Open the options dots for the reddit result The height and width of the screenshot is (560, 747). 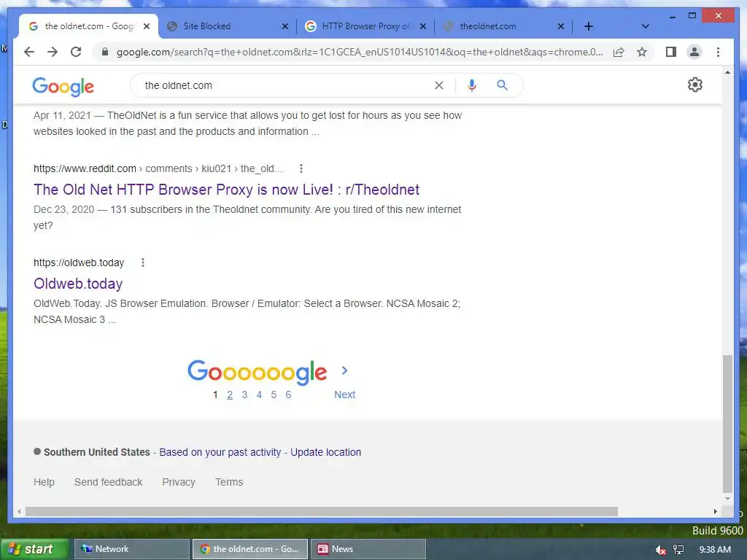[301, 168]
